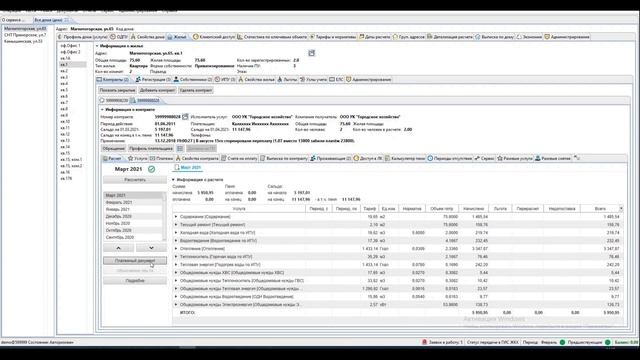The image size is (640, 360).
Task: Click the ЕЛС tab icon
Action: pyautogui.click(x=332, y=80)
